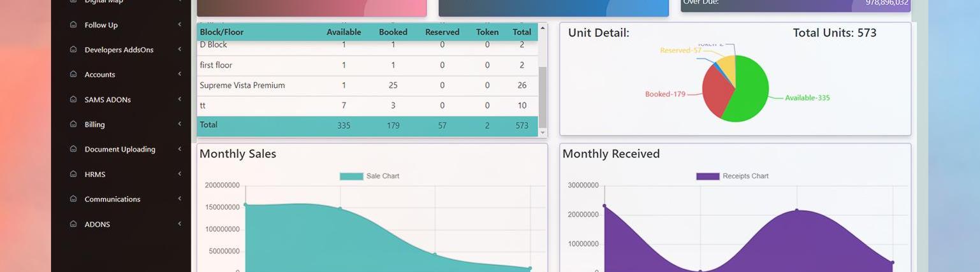Select the Supreme Vista Premium row label
Viewport: 980px width, 272px height.
(242, 85)
